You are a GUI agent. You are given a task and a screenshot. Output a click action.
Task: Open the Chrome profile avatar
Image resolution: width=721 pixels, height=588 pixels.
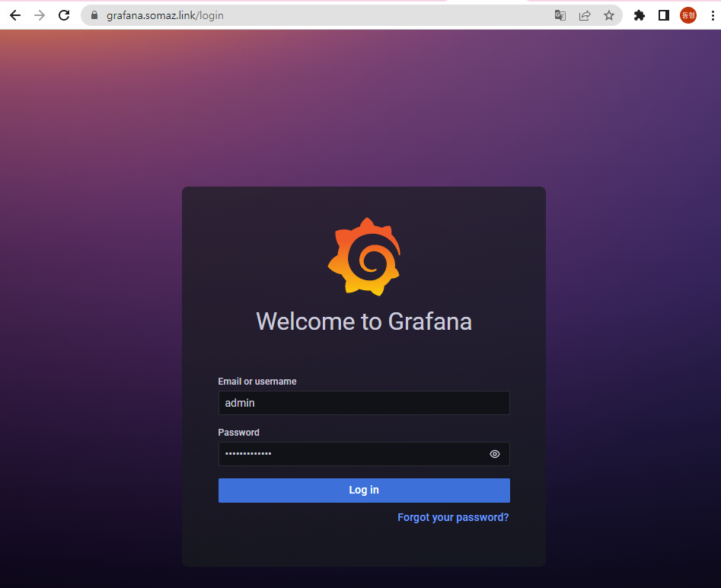pyautogui.click(x=688, y=16)
